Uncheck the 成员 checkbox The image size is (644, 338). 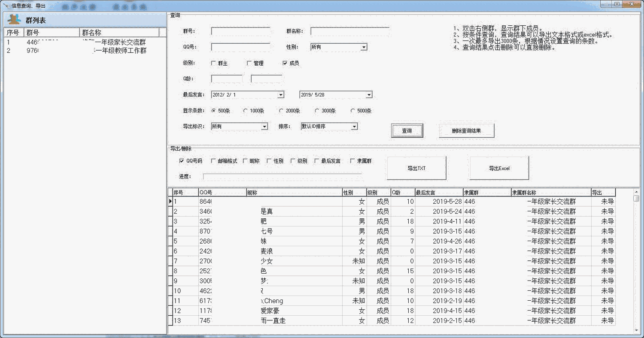click(285, 63)
